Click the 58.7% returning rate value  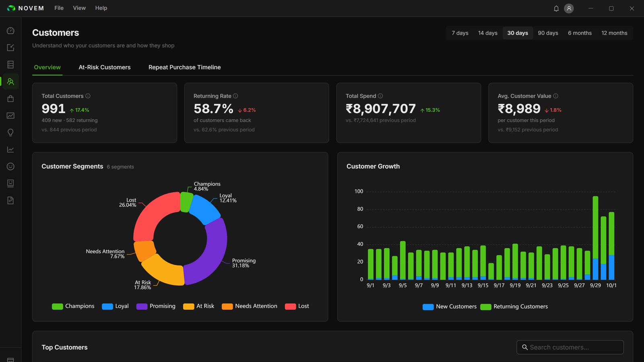coord(213,109)
